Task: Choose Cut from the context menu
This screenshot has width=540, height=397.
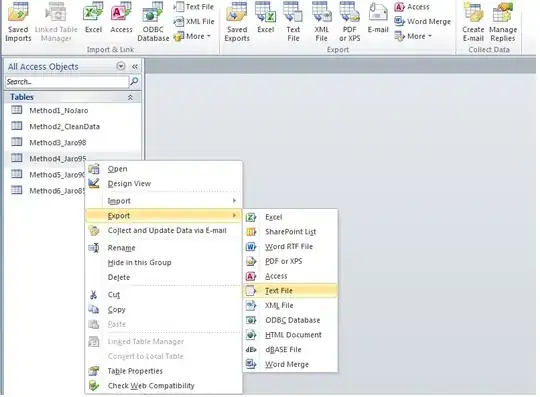Action: tap(163, 295)
